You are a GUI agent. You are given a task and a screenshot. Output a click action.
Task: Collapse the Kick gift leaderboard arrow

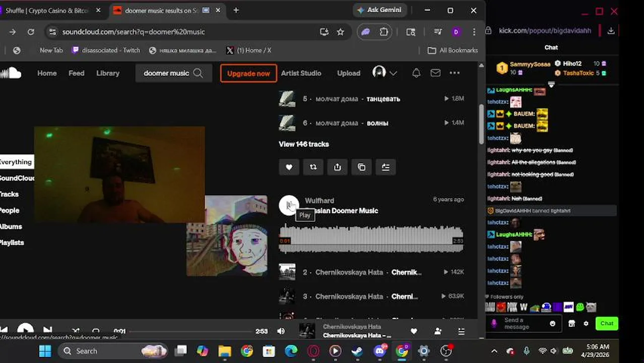pyautogui.click(x=551, y=85)
